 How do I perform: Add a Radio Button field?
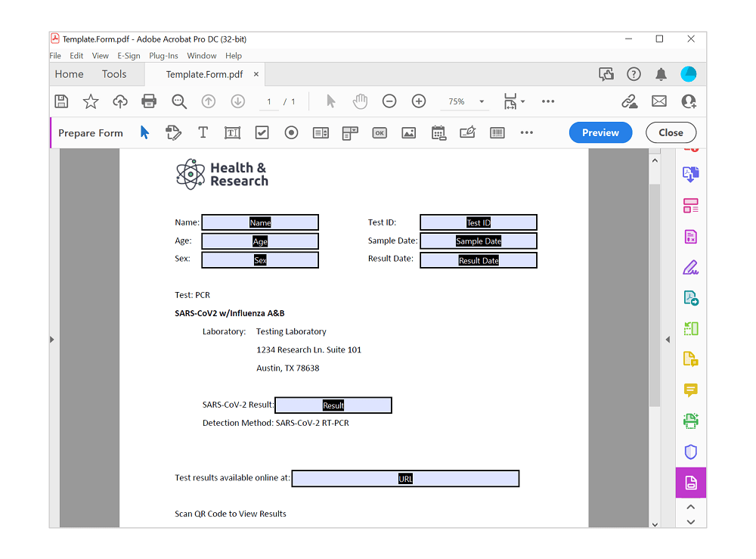[290, 132]
